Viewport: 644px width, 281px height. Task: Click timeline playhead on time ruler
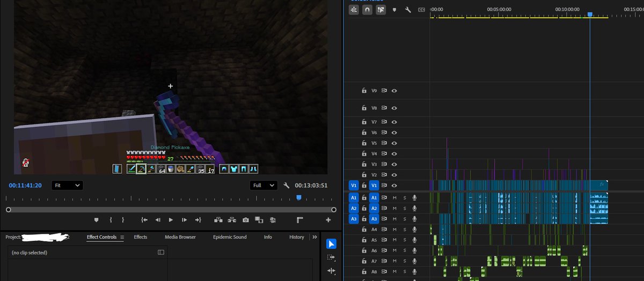point(590,14)
